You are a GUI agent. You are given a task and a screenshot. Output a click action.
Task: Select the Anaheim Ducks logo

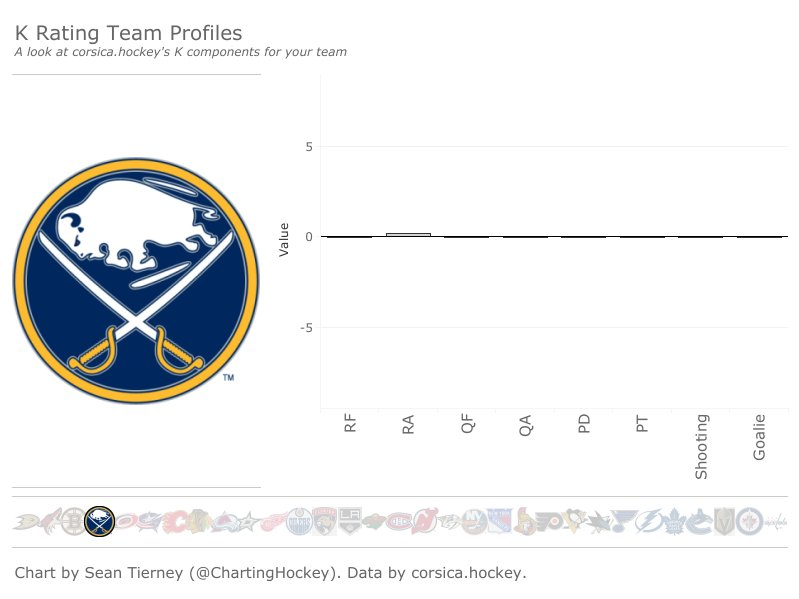click(24, 522)
